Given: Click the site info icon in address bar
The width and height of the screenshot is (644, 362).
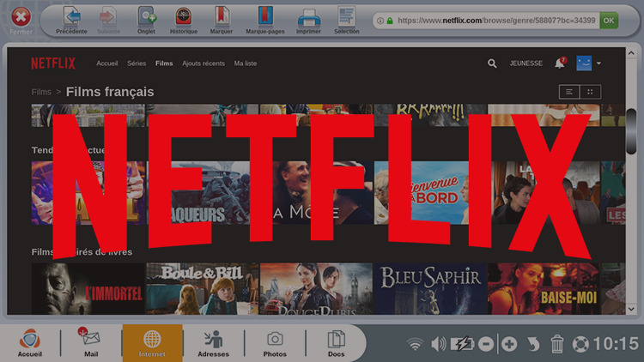Looking at the screenshot, I should tap(380, 21).
